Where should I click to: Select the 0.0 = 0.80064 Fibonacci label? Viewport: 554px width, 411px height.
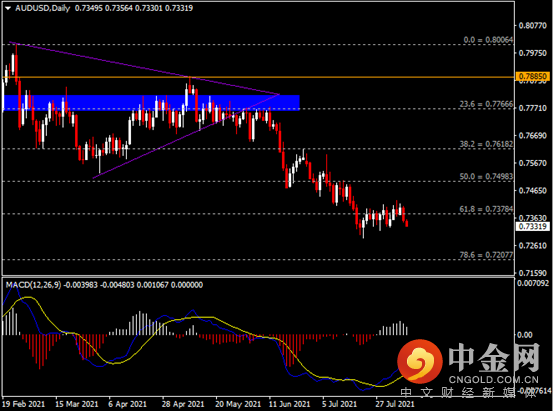click(x=488, y=40)
